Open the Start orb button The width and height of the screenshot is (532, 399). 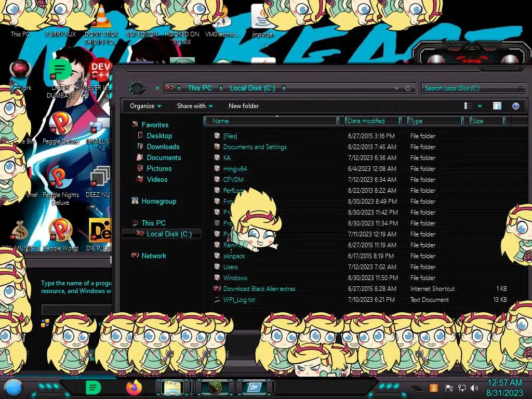coord(14,388)
